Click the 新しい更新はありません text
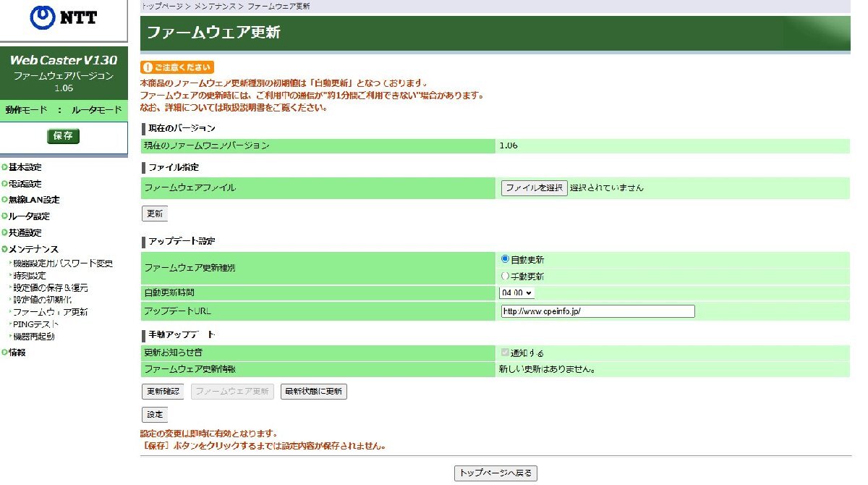This screenshot has height=485, width=868. [548, 369]
